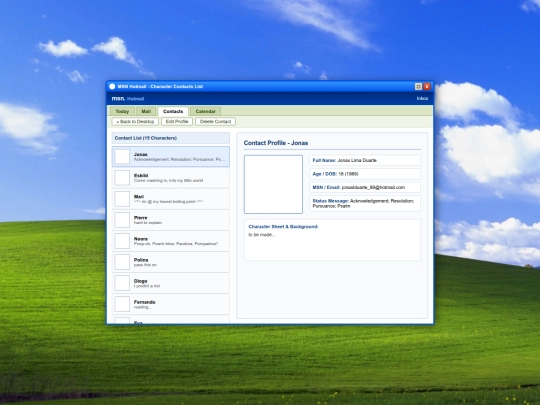Open Pierre's contact entry
This screenshot has height=405, width=540.
171,220
